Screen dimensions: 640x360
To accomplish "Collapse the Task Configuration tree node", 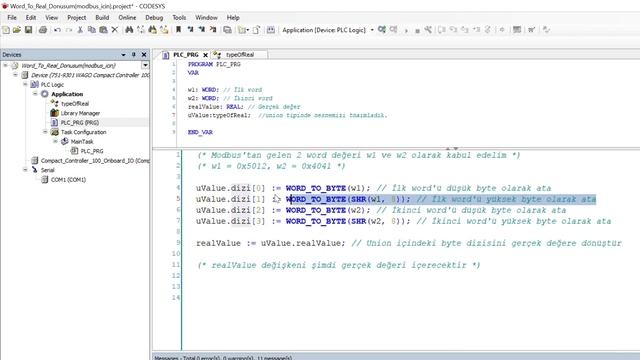I will [x=45, y=132].
